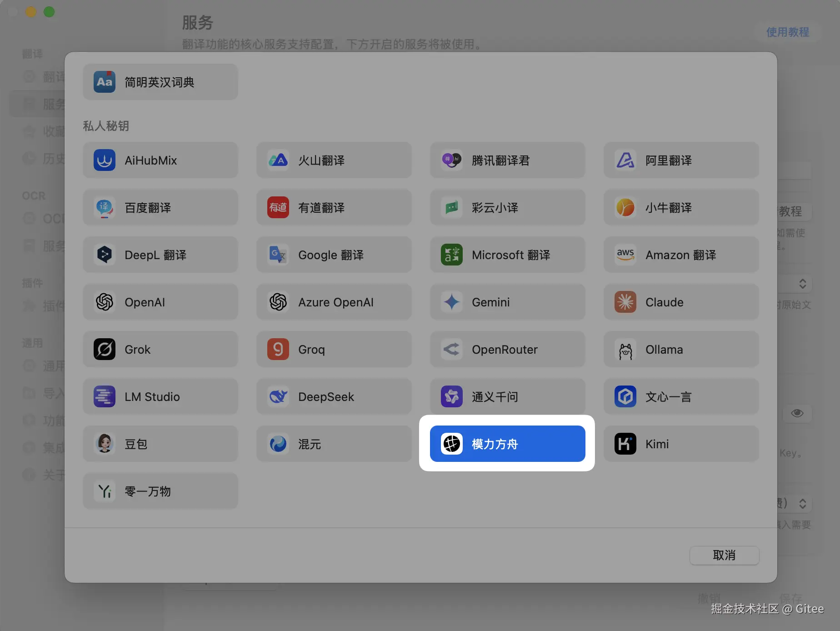Select the blue 文心一言 icon
The height and width of the screenshot is (631, 840).
coord(625,397)
